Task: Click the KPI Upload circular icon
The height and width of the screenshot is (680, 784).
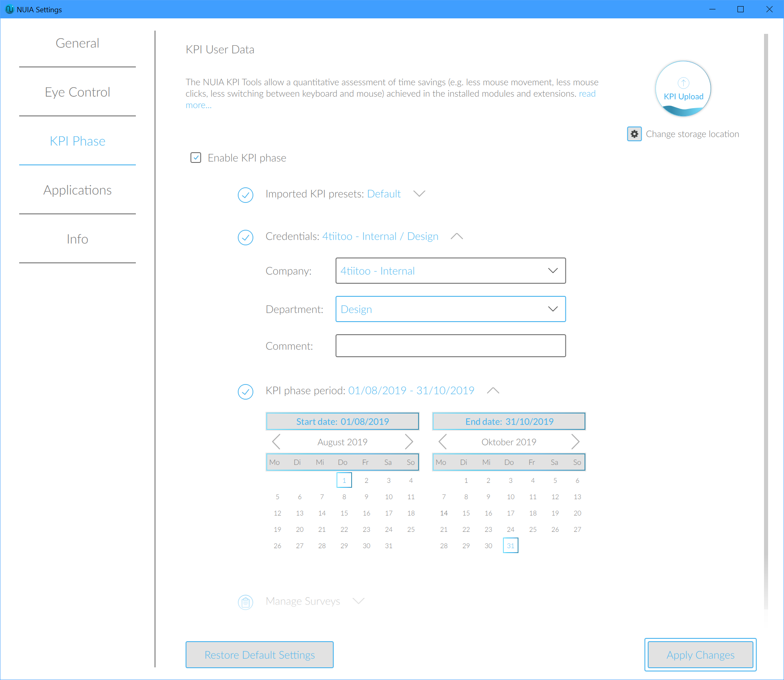Action: [x=683, y=89]
